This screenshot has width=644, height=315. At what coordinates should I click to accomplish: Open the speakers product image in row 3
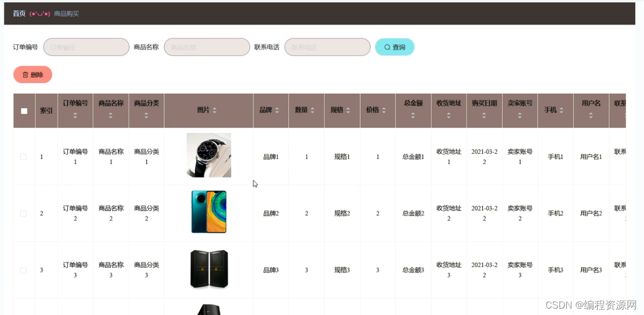coord(209,269)
